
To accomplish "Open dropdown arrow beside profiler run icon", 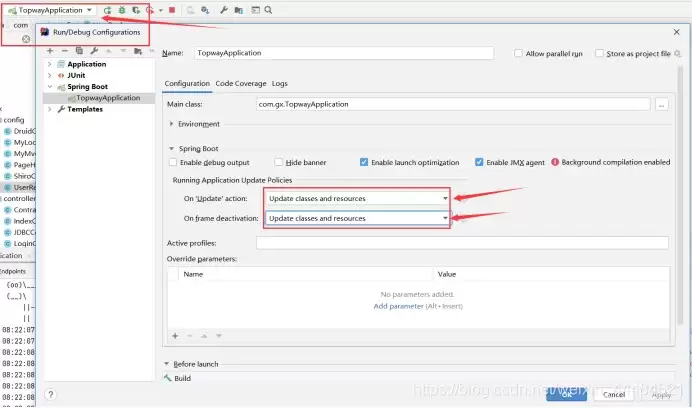I will click(x=161, y=10).
